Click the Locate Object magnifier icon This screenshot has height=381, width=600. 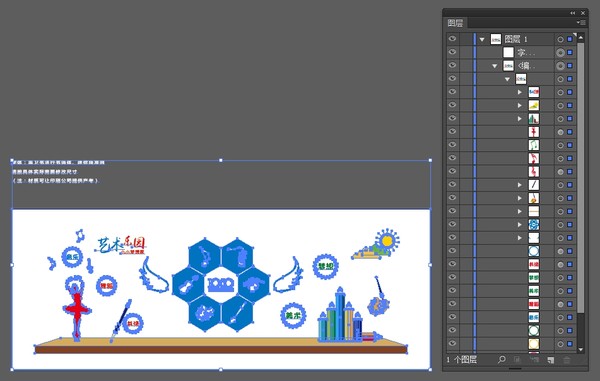[x=501, y=360]
